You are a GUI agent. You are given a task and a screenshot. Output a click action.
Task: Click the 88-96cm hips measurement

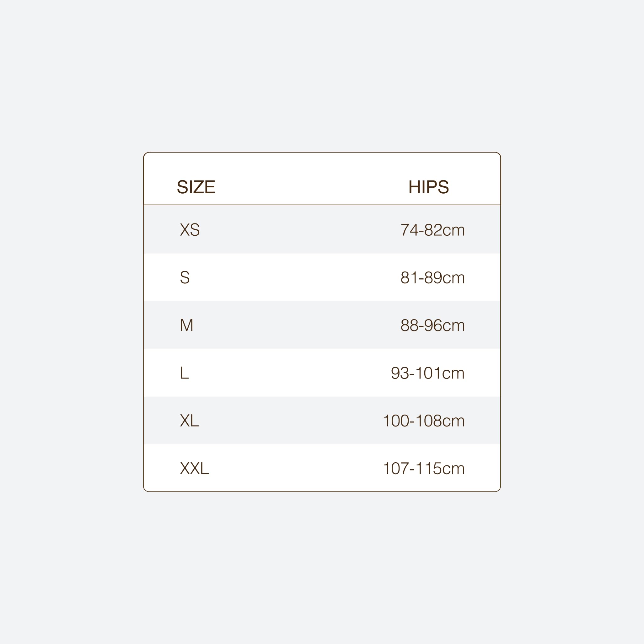pos(433,325)
